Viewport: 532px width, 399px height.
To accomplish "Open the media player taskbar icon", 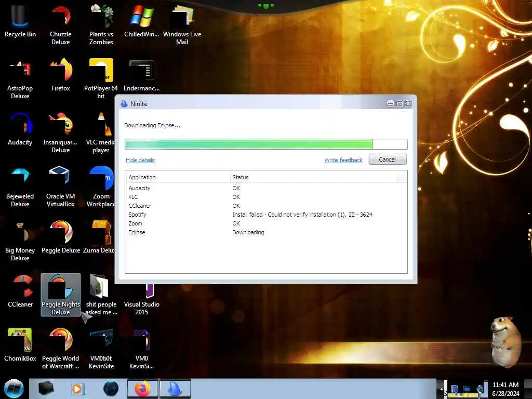I will click(x=77, y=389).
